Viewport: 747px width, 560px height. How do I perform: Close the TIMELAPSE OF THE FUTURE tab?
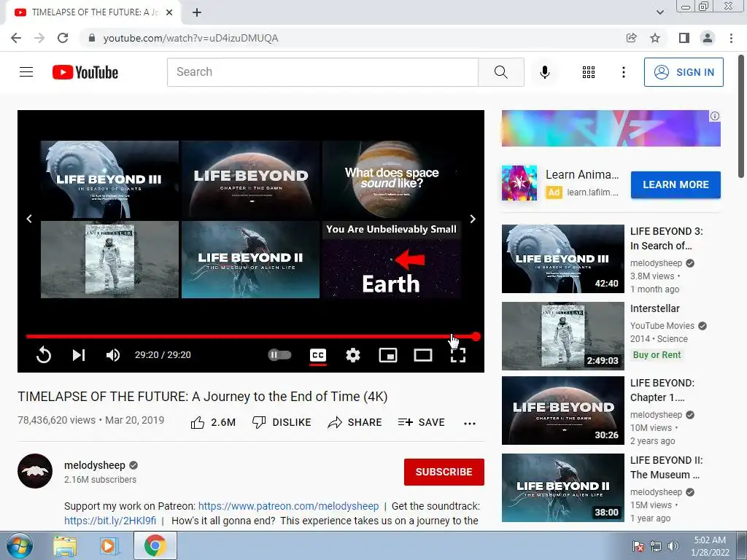[169, 12]
